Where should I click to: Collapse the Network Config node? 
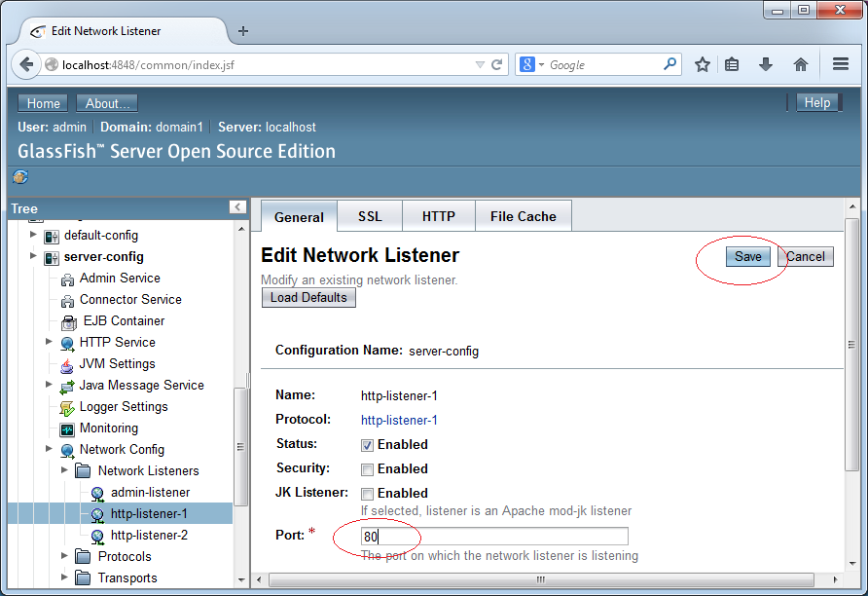pos(49,449)
